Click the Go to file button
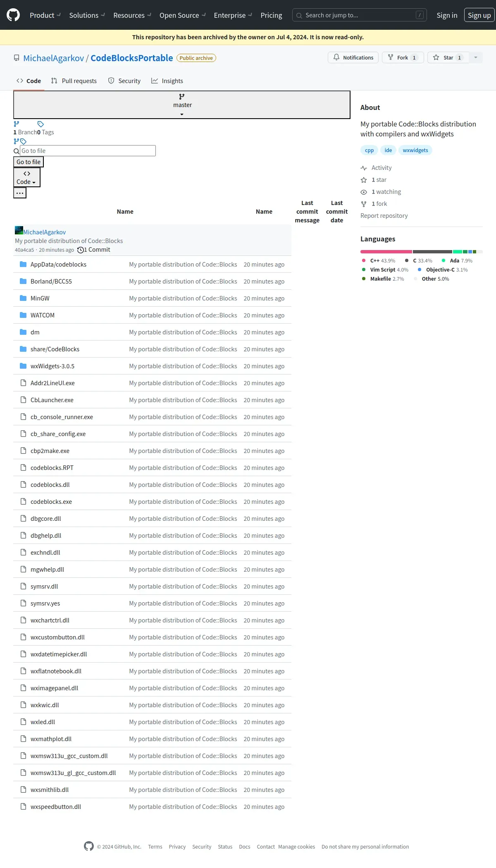496x868 pixels. [x=29, y=162]
